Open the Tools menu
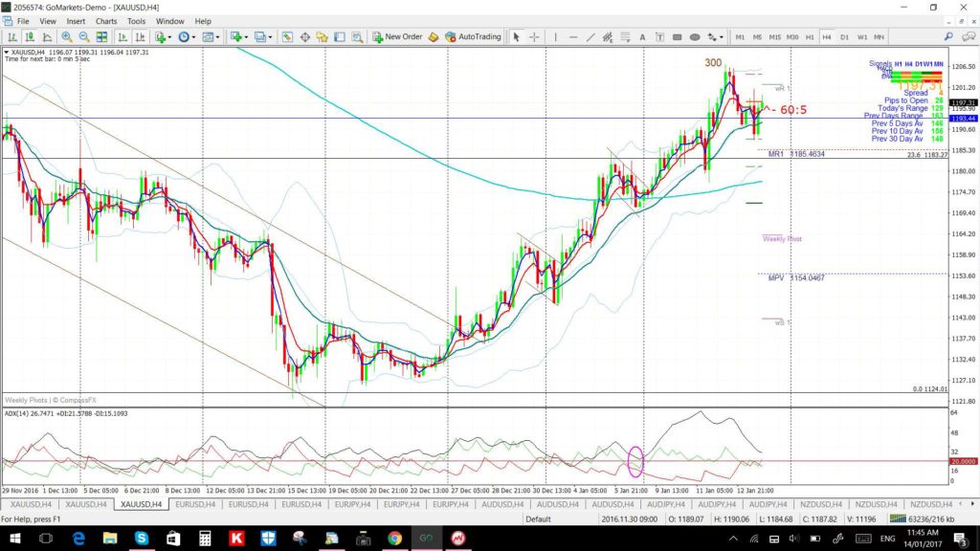Image resolution: width=980 pixels, height=551 pixels. [x=136, y=21]
